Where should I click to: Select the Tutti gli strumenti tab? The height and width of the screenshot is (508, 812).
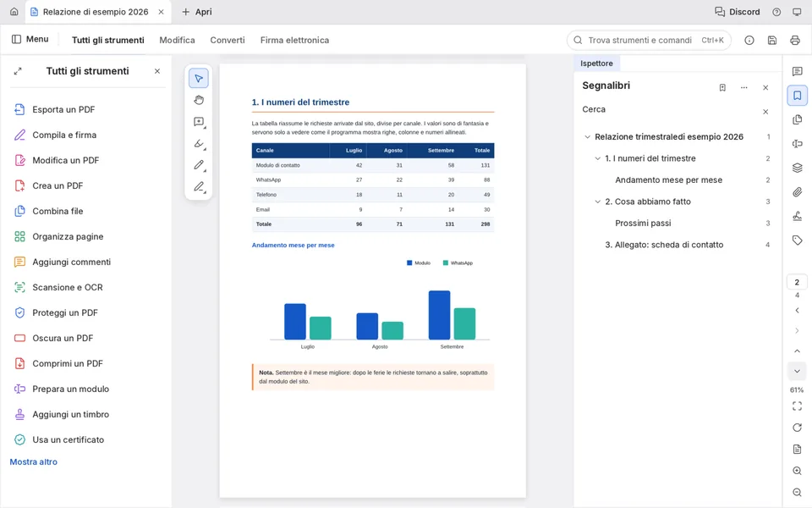point(107,40)
